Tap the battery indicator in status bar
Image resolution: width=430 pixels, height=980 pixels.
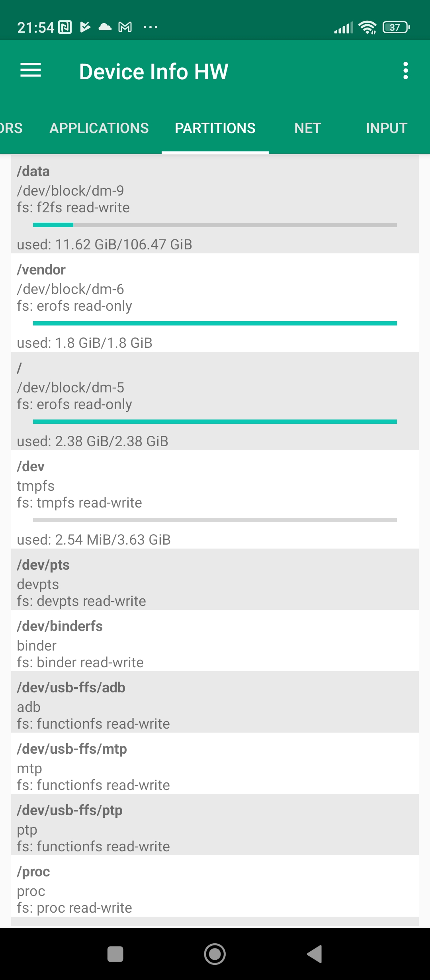point(396,27)
